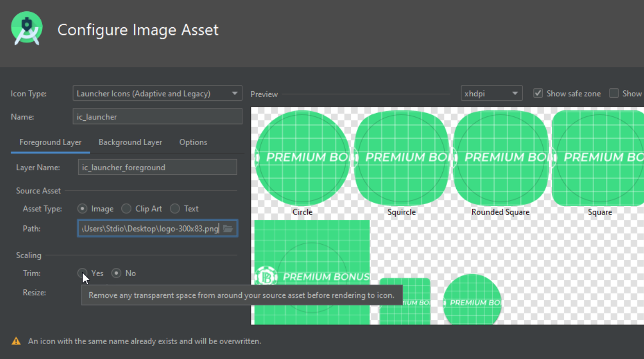Viewport: 644px width, 359px height.
Task: Click the warning triangle icon at bottom
Action: (x=16, y=341)
